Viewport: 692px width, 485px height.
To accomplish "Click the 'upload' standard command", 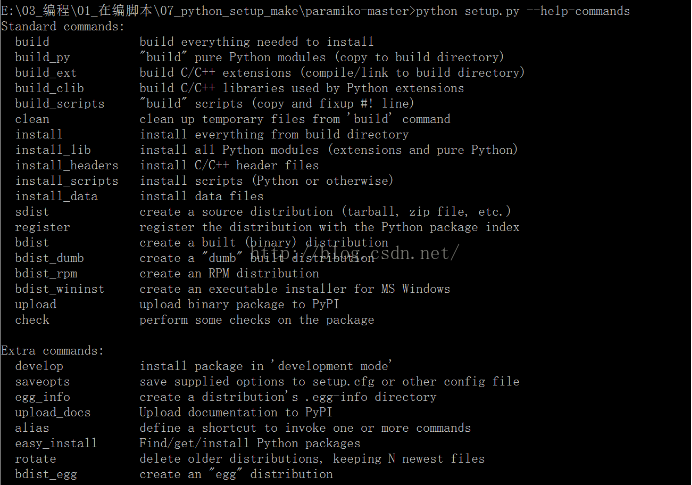I will 36,305.
